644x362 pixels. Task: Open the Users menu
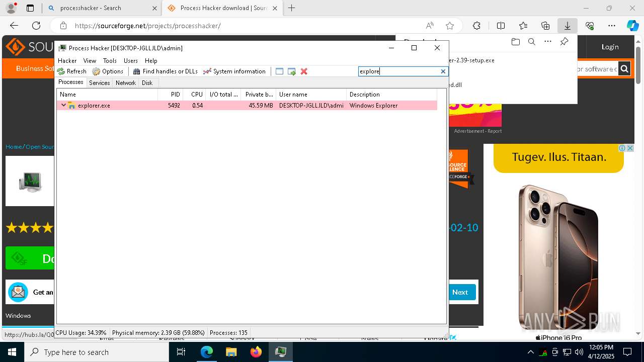point(131,60)
